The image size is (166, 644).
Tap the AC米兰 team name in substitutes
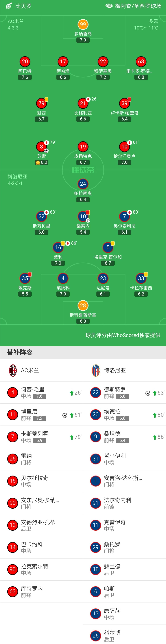pos(30,370)
